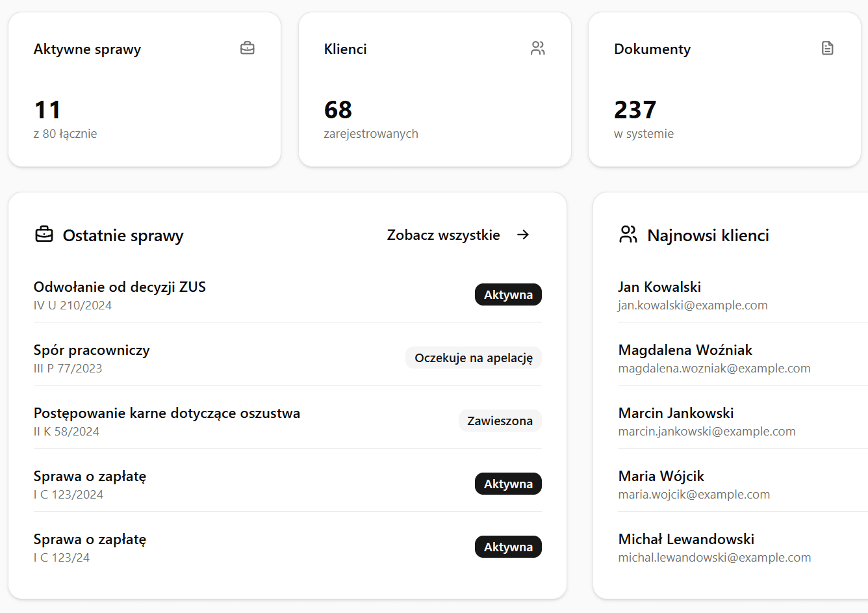Click the Oczekuje na apelację status badge
The height and width of the screenshot is (613, 868).
point(473,358)
